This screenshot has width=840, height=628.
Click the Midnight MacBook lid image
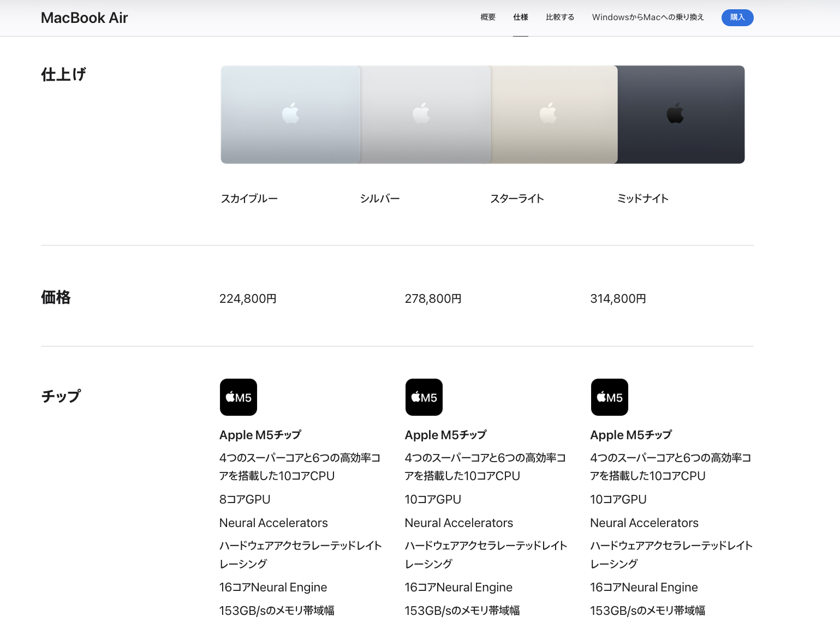pyautogui.click(x=681, y=115)
